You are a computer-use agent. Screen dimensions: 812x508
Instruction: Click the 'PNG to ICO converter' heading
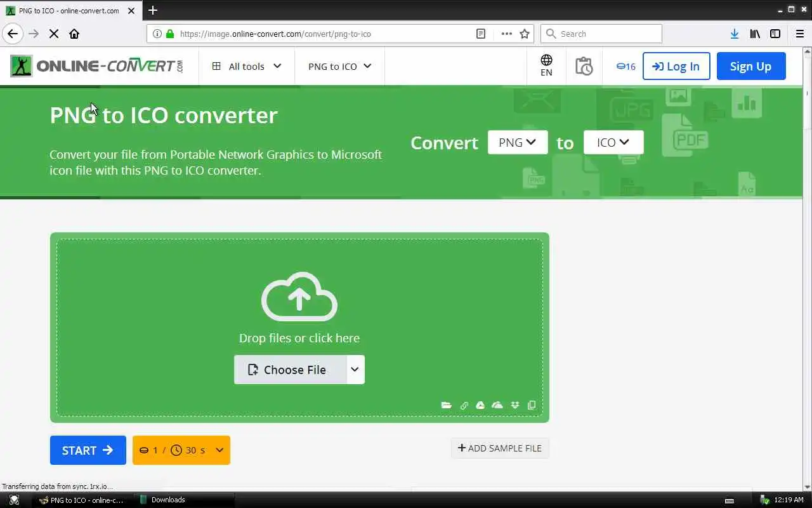coord(164,115)
